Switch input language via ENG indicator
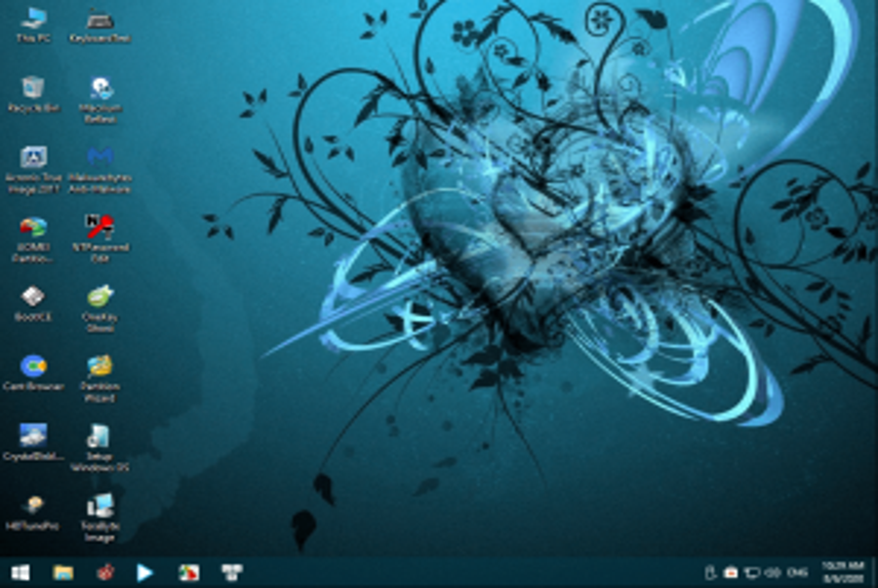This screenshot has height=588, width=878. [797, 572]
